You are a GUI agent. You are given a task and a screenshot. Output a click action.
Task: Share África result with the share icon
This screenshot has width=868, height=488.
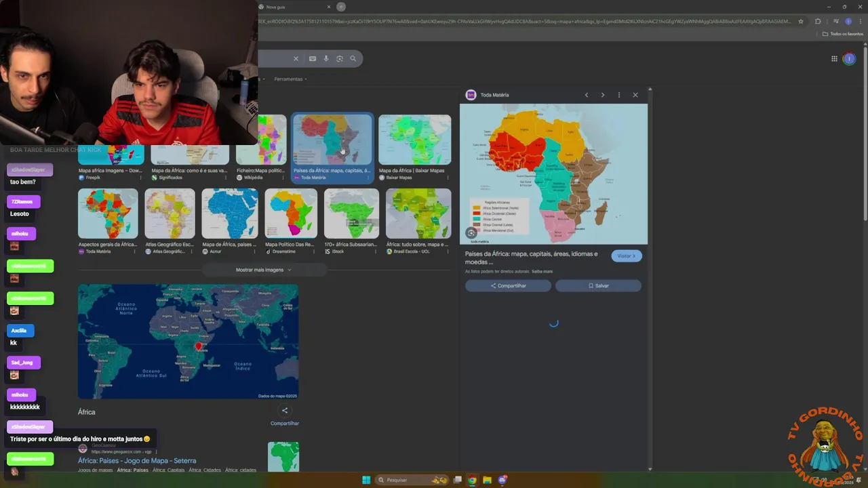(x=285, y=410)
